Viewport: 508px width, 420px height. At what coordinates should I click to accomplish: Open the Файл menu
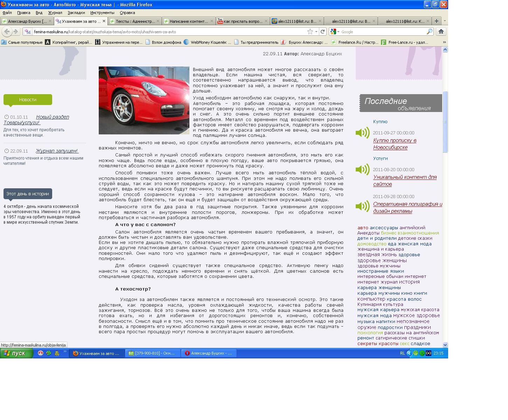coord(7,13)
